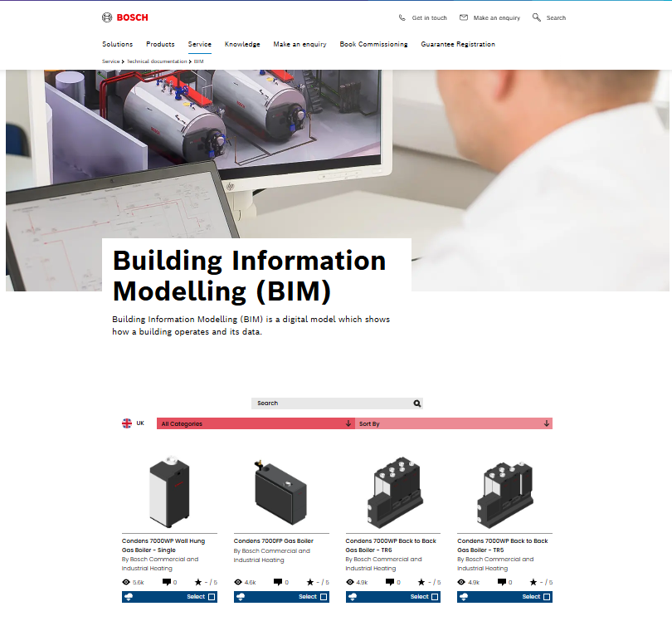The image size is (672, 621).
Task: Open the Products navigation menu
Action: point(160,44)
